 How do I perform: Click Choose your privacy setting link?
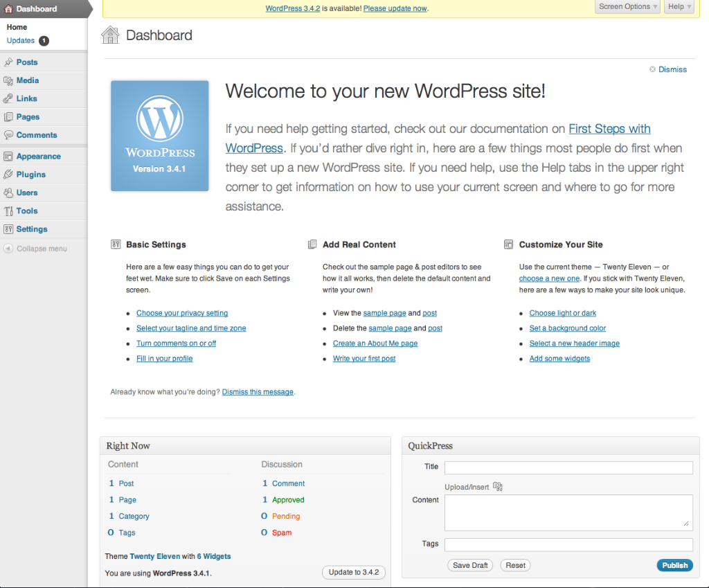(182, 313)
